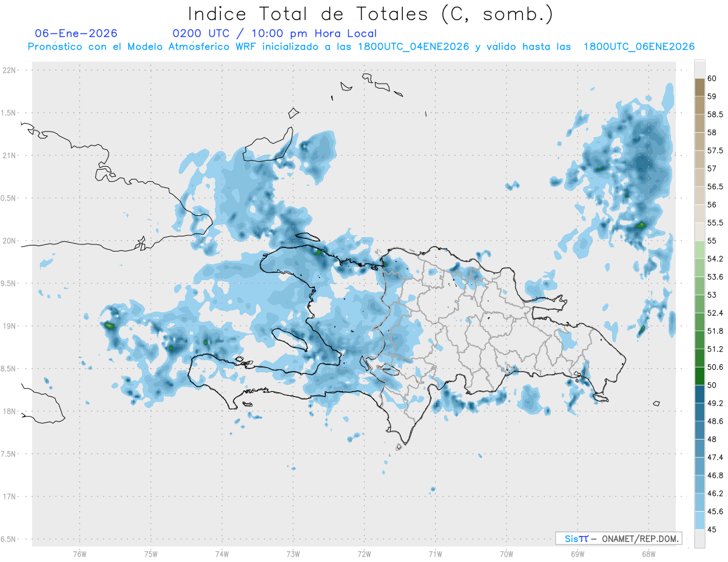
Task: Click the '20N' latitude label
Action: click(x=10, y=241)
